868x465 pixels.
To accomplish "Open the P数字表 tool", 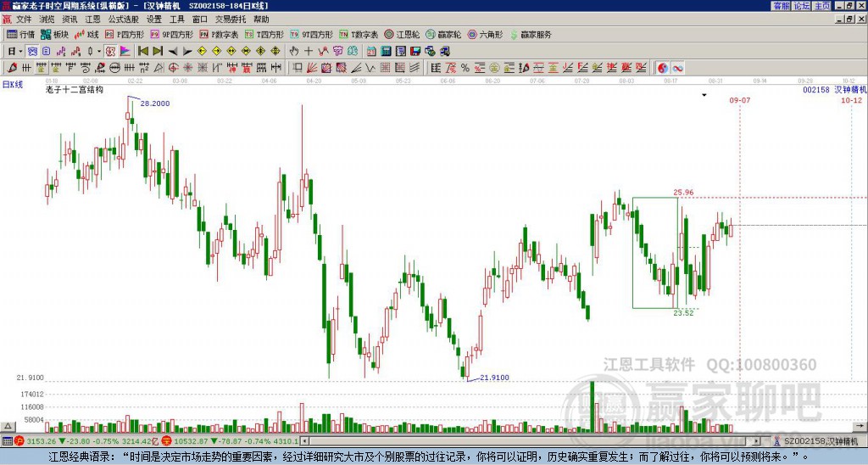I will (219, 34).
